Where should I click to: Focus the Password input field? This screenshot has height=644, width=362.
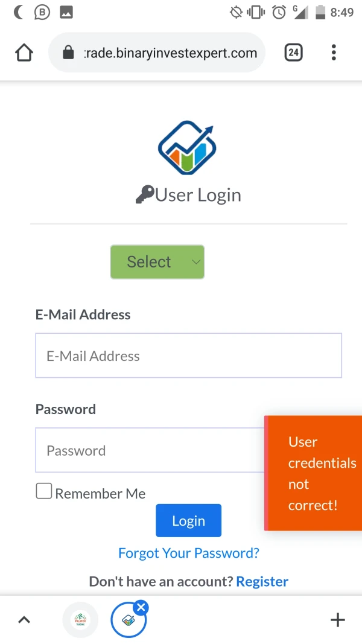150,450
